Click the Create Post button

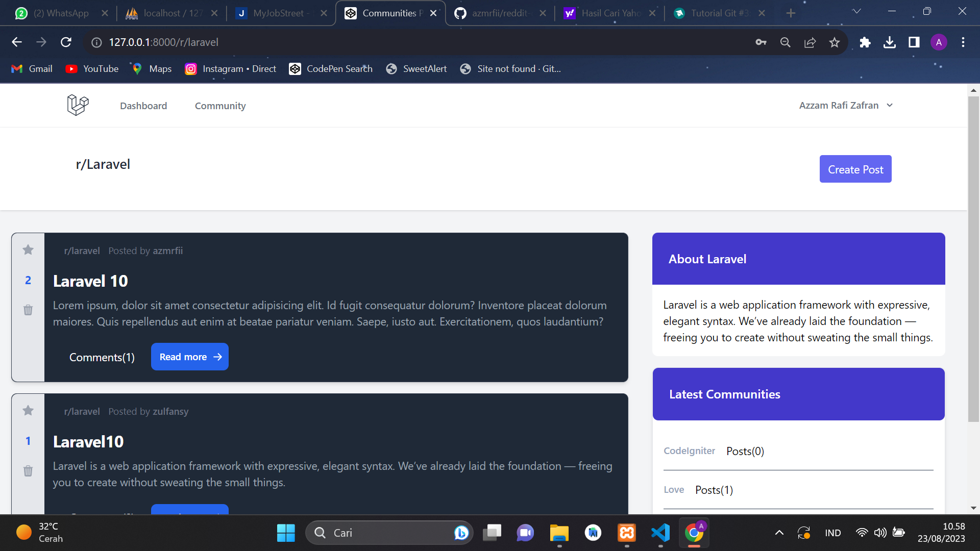[x=855, y=169]
